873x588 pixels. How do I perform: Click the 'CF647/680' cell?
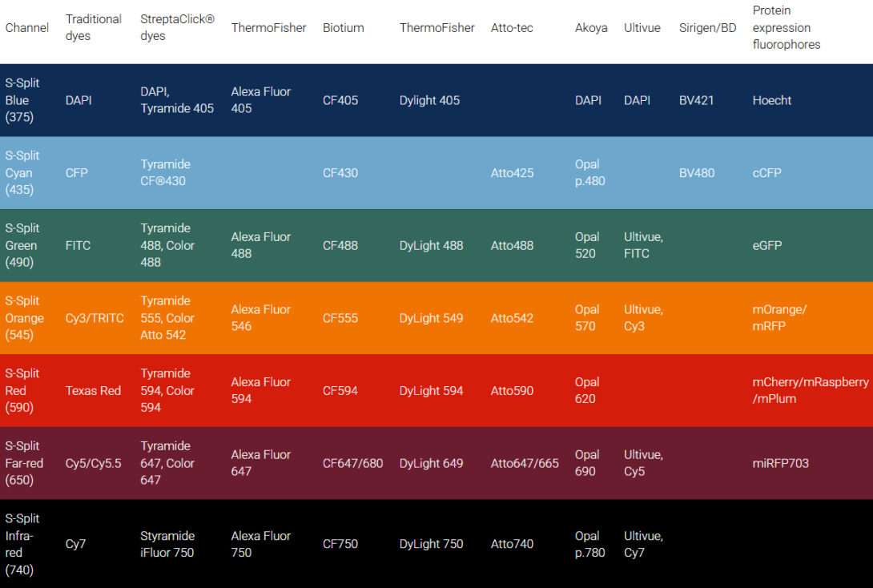[352, 463]
